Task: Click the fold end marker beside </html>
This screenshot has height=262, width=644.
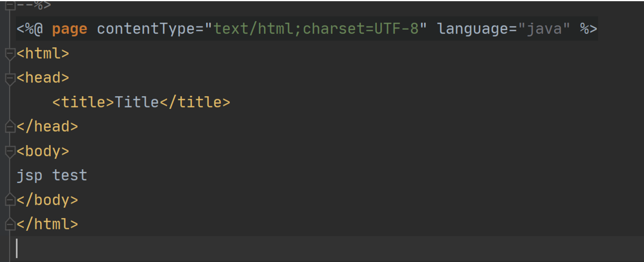Action: click(10, 224)
